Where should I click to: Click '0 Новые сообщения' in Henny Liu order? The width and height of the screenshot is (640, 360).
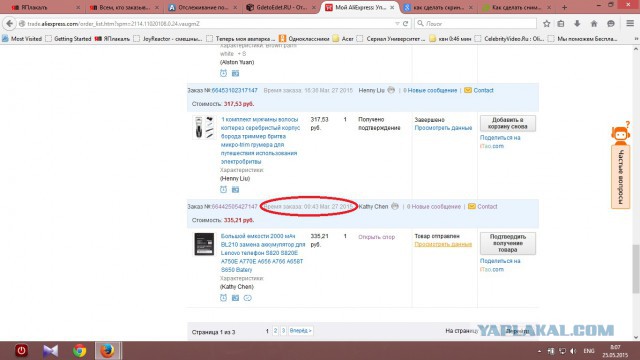(x=430, y=90)
